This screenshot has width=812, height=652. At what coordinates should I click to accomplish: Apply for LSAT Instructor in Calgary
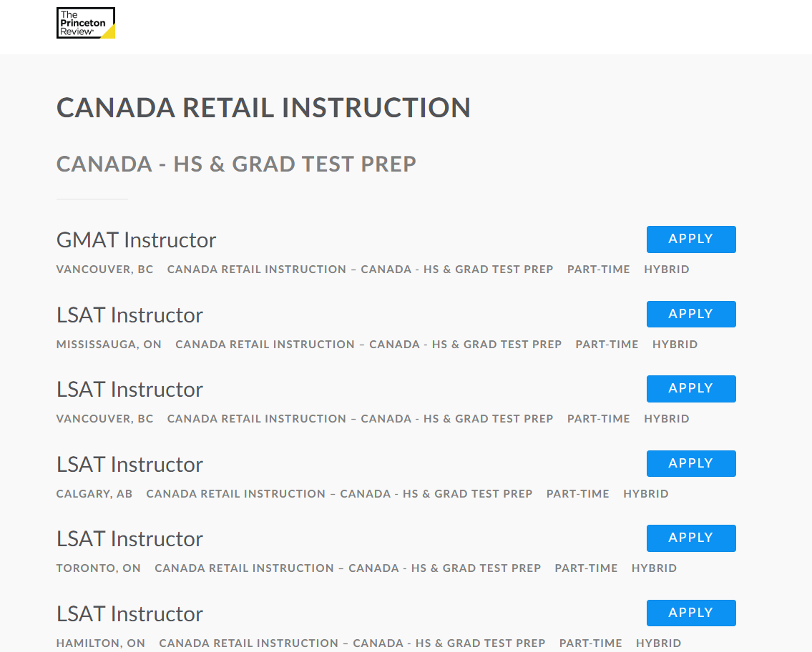pos(690,463)
